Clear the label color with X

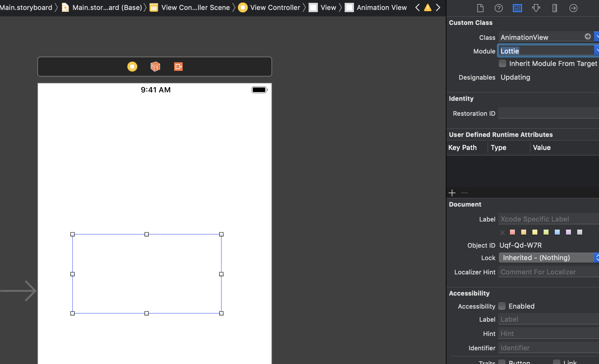tap(502, 232)
